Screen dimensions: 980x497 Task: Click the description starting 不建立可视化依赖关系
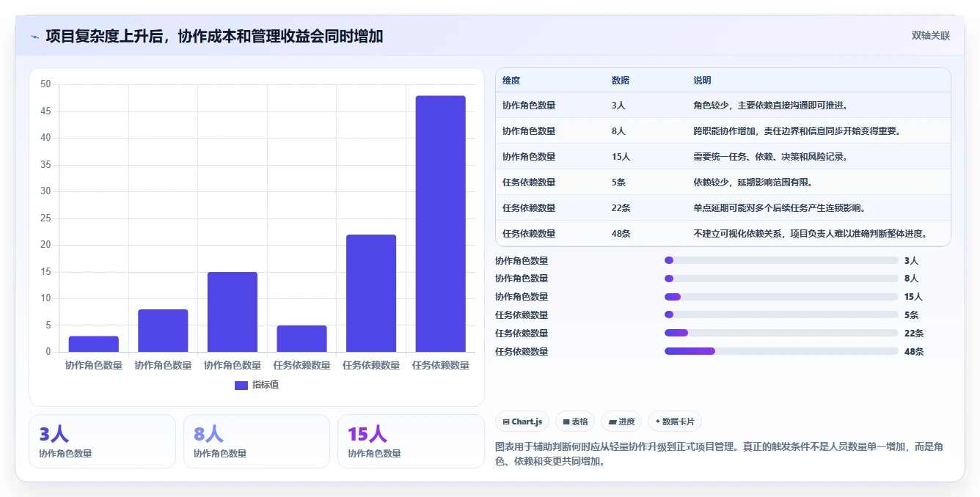pos(813,234)
